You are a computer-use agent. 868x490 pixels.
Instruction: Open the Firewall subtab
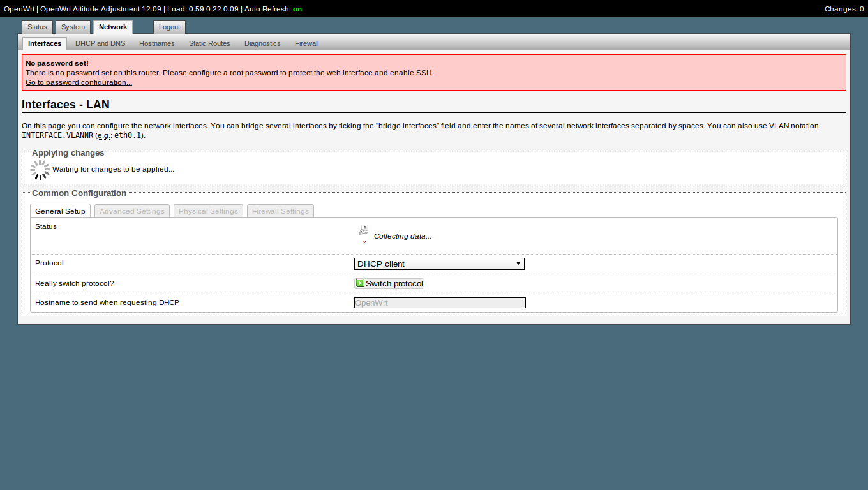[x=307, y=43]
